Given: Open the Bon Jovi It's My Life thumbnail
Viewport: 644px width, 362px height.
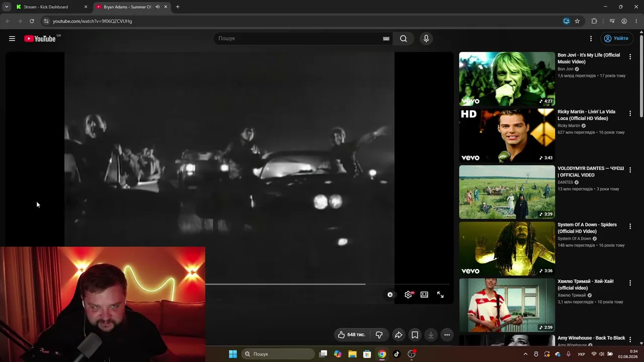Looking at the screenshot, I should click(x=507, y=79).
